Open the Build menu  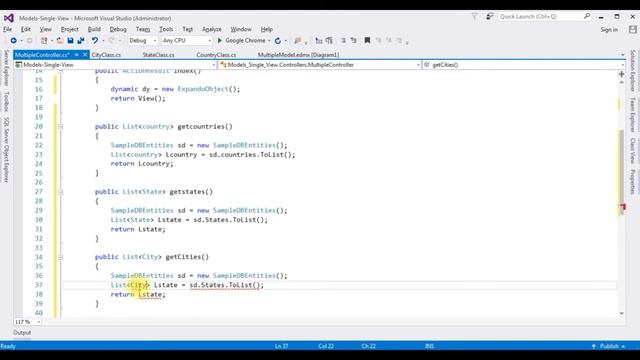click(x=94, y=29)
